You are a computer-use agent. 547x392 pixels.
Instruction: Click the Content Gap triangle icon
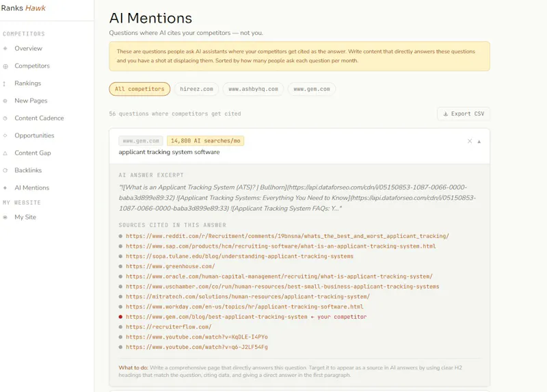point(5,153)
